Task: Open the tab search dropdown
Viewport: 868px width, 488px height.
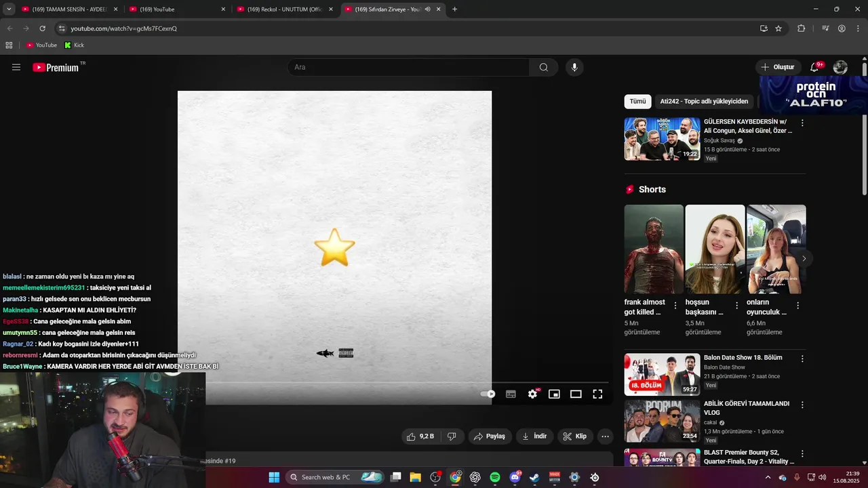Action: click(9, 9)
